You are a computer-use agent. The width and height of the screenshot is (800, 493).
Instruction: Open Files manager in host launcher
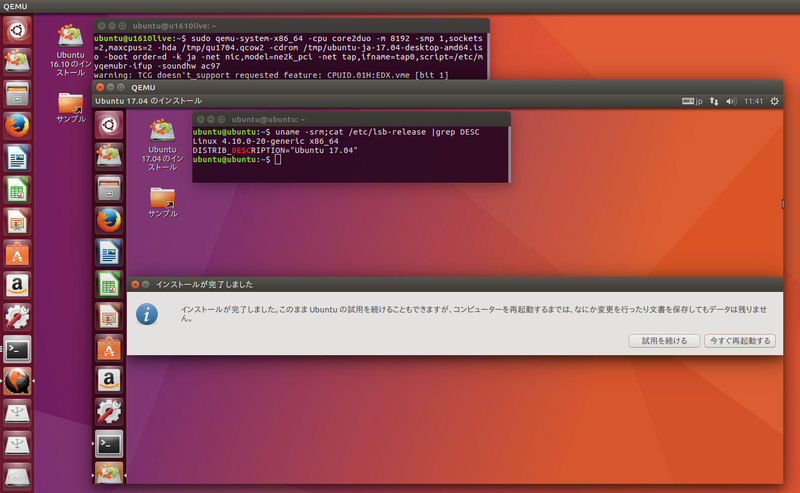coord(17,94)
